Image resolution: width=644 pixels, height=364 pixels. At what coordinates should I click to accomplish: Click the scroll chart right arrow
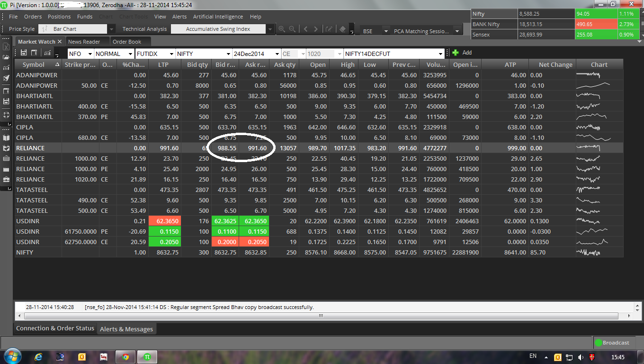pos(316,29)
